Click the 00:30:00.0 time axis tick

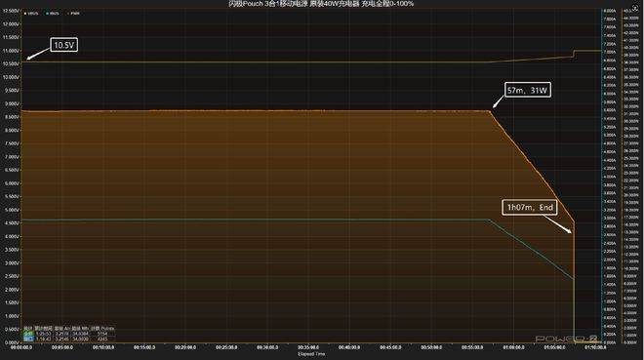pyautogui.click(x=267, y=347)
